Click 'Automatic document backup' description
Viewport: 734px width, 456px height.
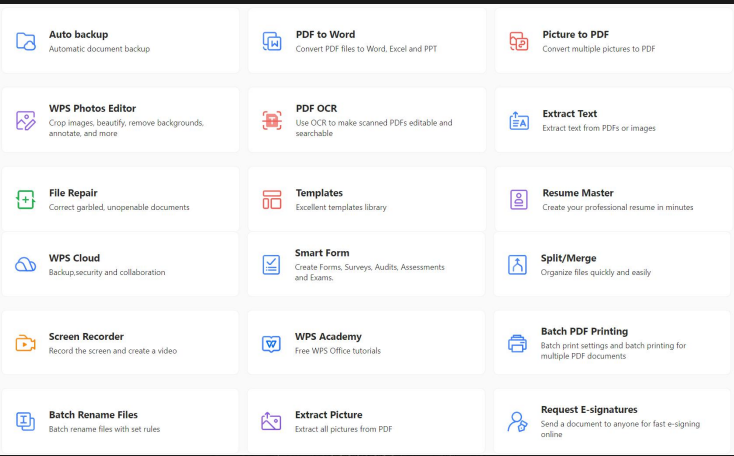point(99,49)
